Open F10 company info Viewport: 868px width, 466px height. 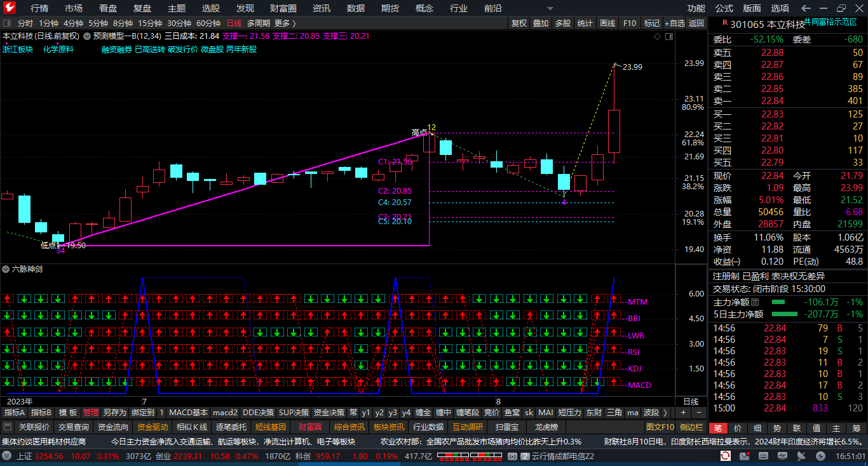click(630, 23)
